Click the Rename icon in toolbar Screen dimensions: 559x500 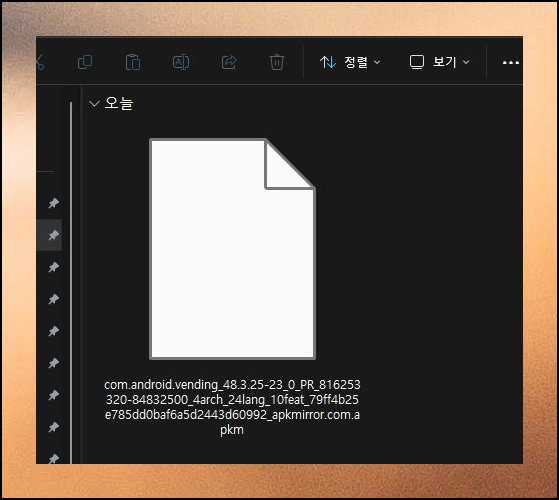[181, 62]
